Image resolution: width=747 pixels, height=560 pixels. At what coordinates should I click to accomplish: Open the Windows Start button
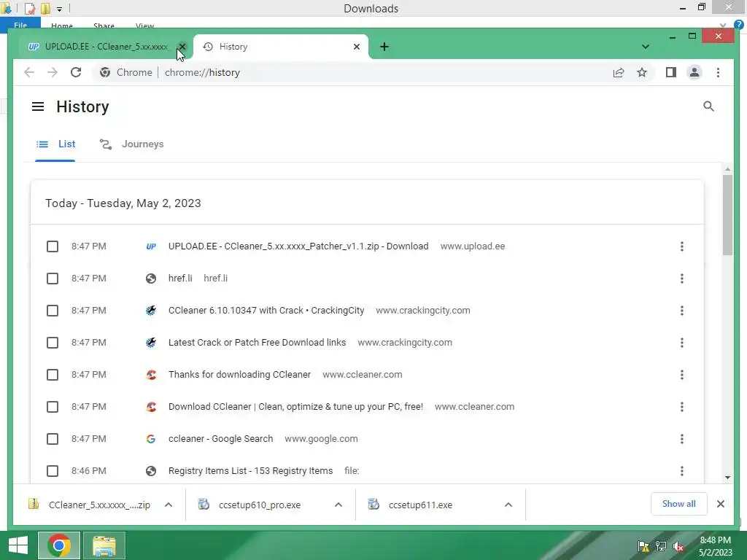coord(18,545)
